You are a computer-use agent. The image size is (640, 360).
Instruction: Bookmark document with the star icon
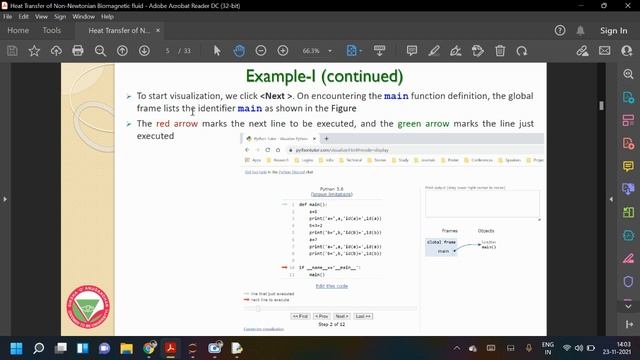(34, 51)
